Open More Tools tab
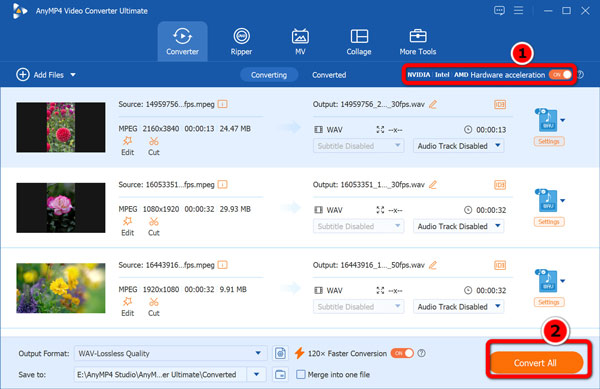600x389 pixels. click(x=418, y=41)
